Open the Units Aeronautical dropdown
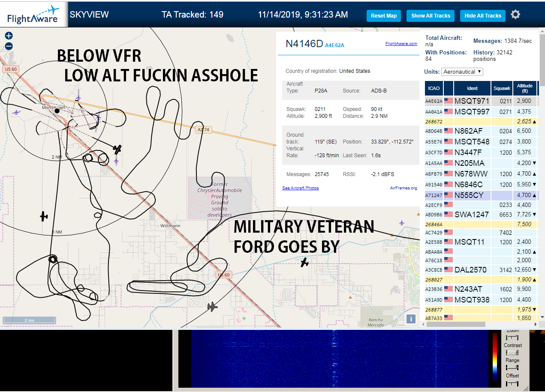Viewport: 545px width, 392px height. coord(462,72)
